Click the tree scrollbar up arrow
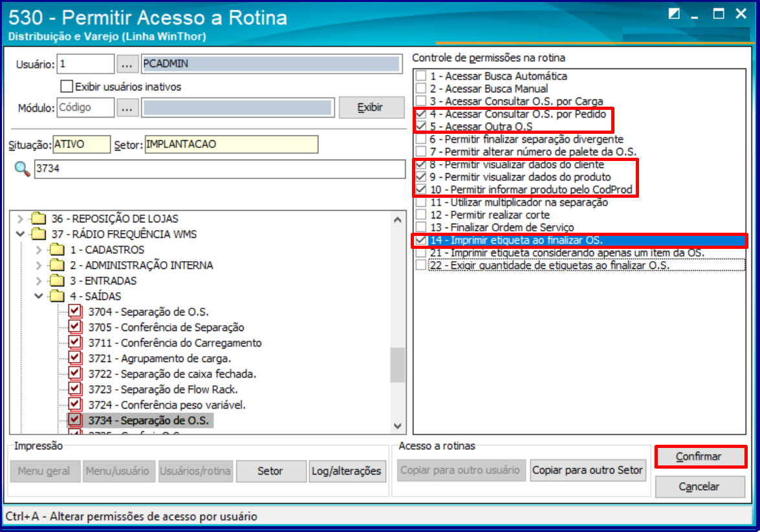 point(398,220)
